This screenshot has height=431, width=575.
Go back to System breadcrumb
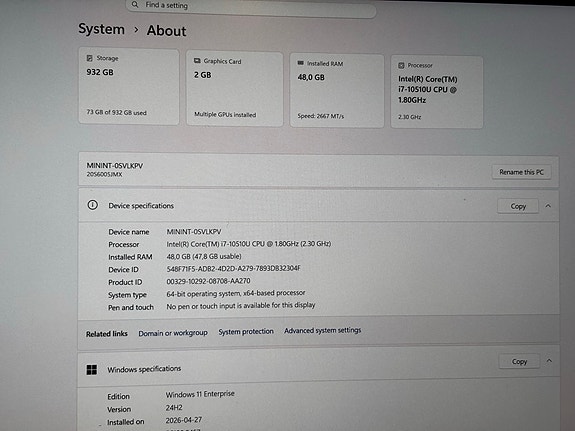pos(102,29)
